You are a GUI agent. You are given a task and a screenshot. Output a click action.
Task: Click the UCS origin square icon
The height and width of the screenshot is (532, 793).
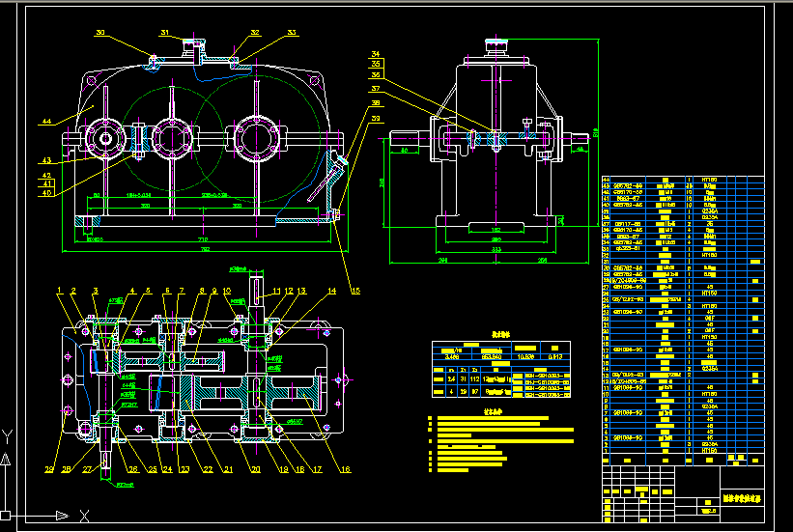[9, 514]
